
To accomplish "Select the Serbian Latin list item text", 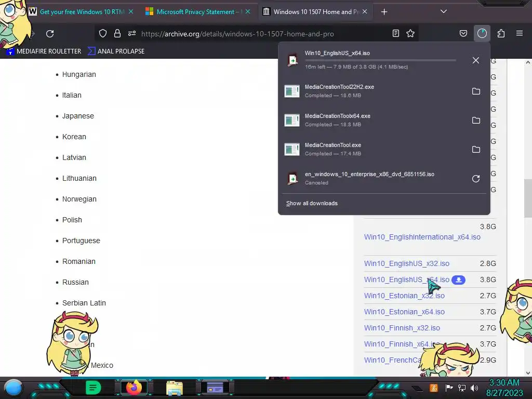I will click(84, 303).
